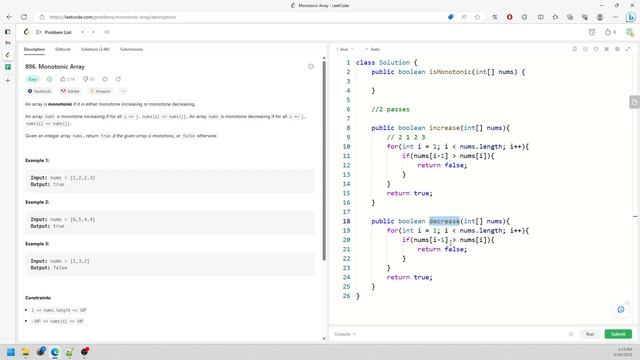Refresh the browser page
The height and width of the screenshot is (360, 640).
[24, 17]
